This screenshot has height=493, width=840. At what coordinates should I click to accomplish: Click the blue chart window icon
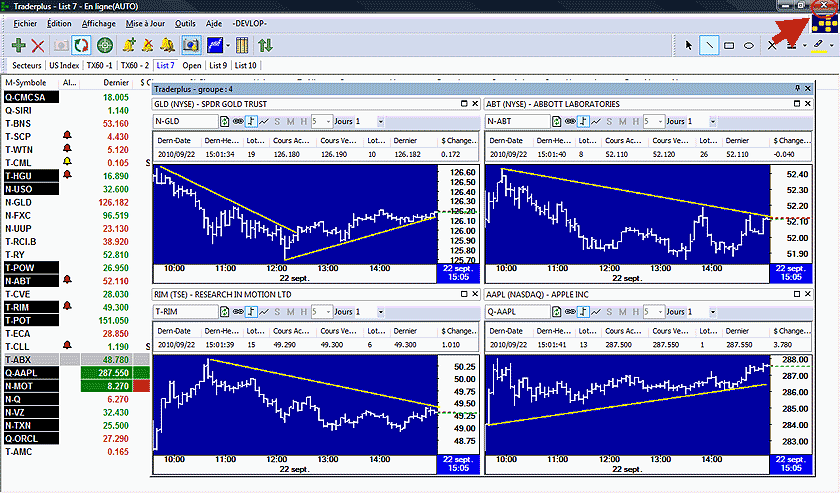coord(215,46)
